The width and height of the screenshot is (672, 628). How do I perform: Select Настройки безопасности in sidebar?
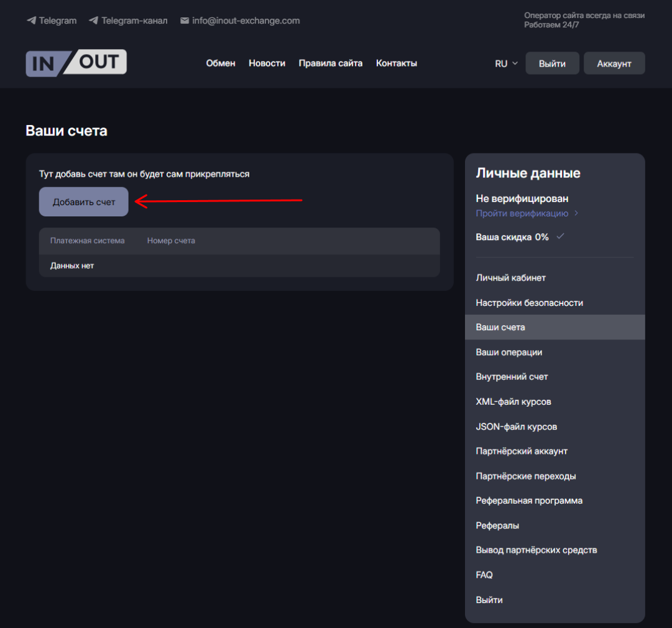pos(529,303)
